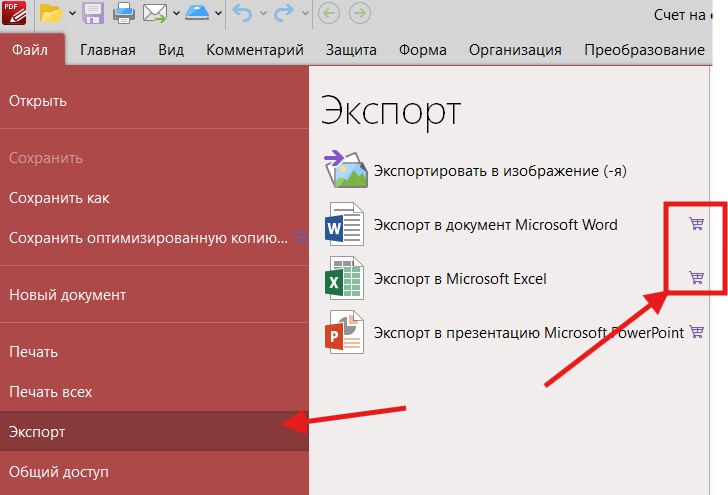Click the undo arrow icon
This screenshot has height=495, width=728.
pyautogui.click(x=242, y=14)
